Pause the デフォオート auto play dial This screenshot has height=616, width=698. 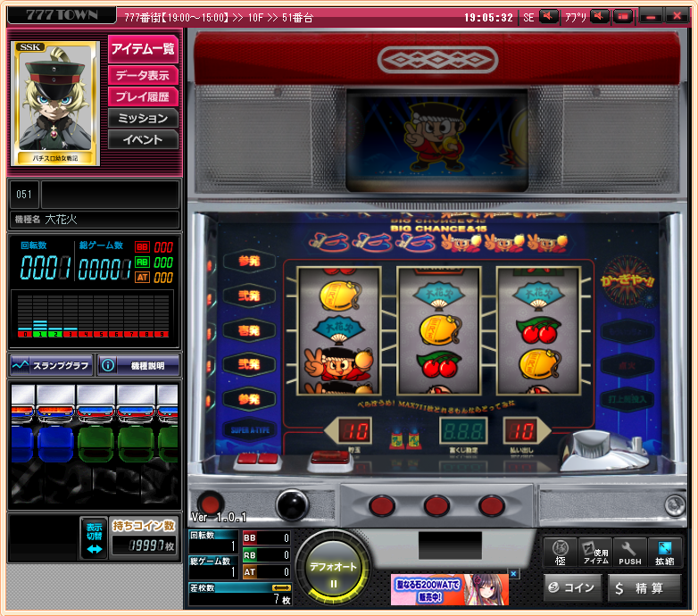click(332, 572)
